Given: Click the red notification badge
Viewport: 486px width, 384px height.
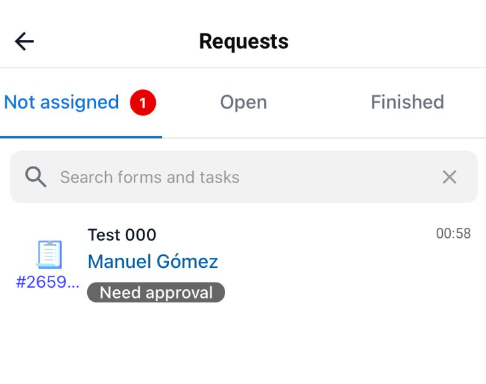Looking at the screenshot, I should [143, 102].
